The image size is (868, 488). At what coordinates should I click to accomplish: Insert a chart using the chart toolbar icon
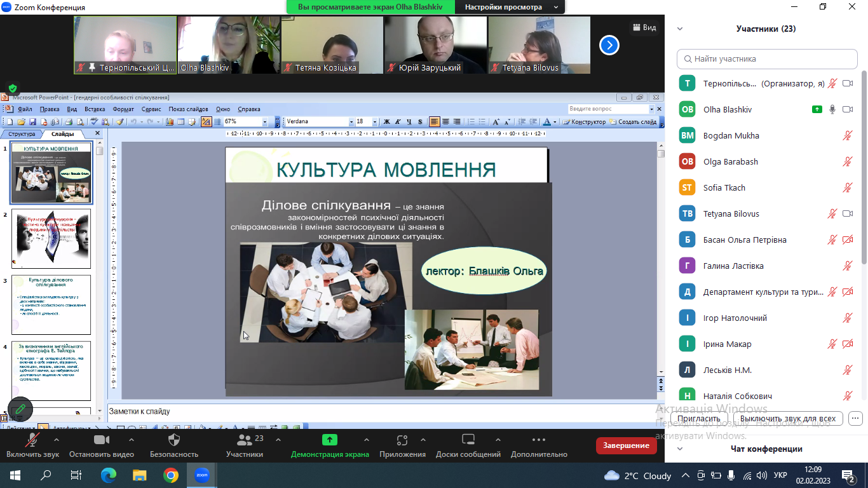click(170, 121)
